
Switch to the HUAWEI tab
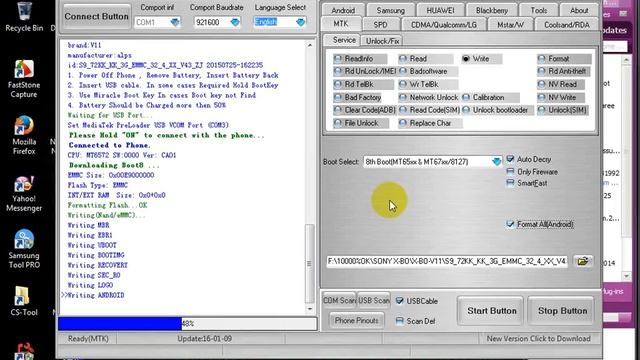click(x=440, y=10)
